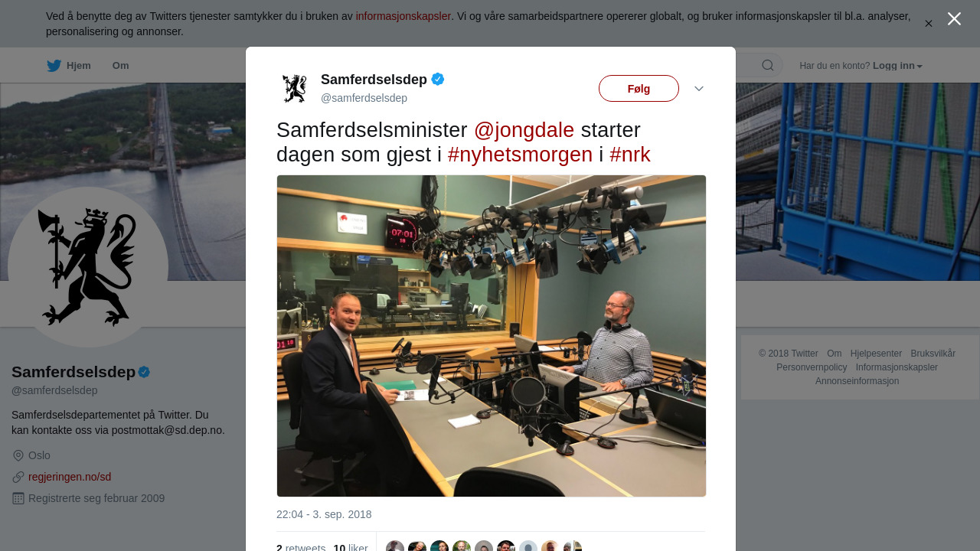Screen dimensions: 980x551
Task: Dismiss the cookie notice small X
Action: (929, 24)
